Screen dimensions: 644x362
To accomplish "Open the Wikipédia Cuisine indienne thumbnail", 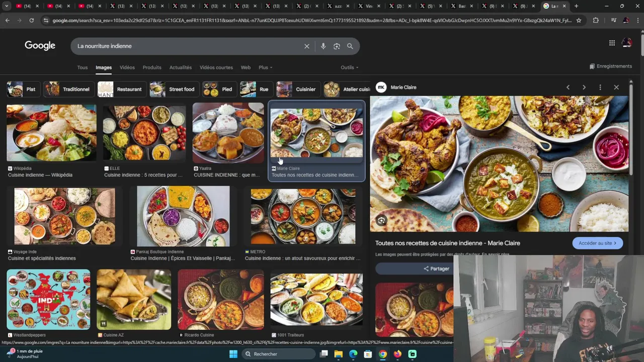I will tap(51, 133).
